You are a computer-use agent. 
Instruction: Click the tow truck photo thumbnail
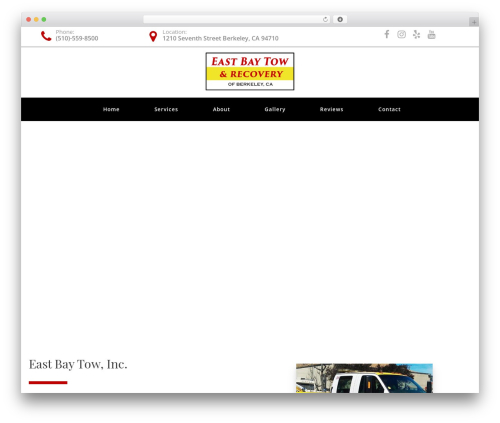coord(364,378)
